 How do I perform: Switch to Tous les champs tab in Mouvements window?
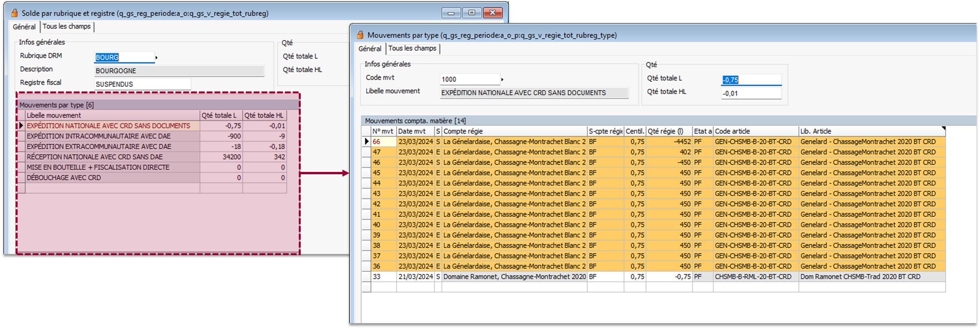pos(412,48)
